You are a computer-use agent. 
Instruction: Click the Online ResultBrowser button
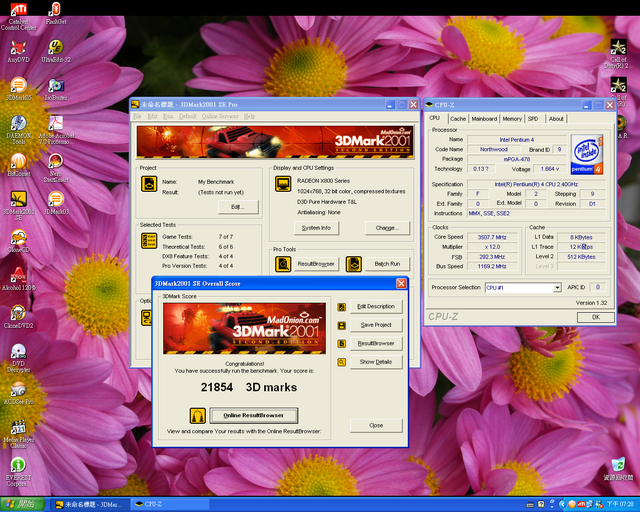coord(253,416)
